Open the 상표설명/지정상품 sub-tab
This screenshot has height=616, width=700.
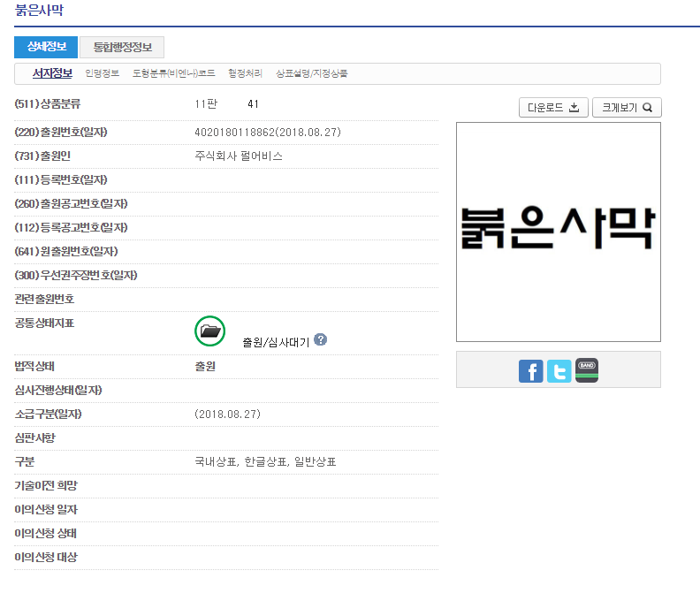click(312, 73)
